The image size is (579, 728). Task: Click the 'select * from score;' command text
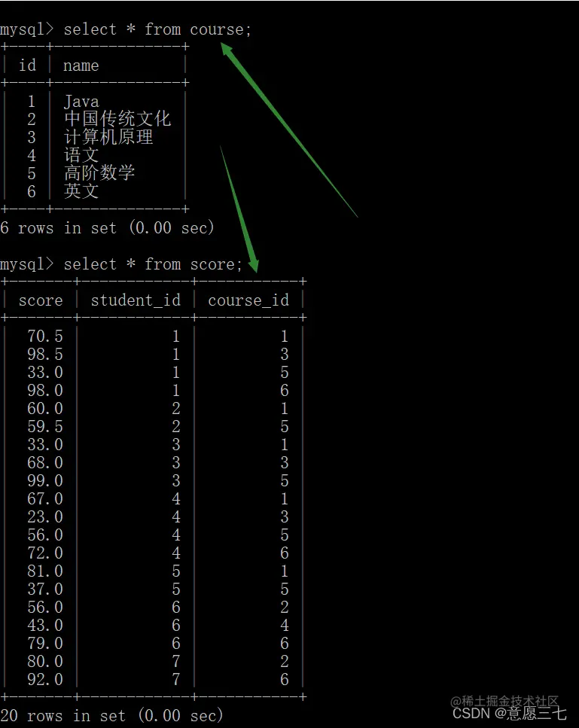(153, 264)
